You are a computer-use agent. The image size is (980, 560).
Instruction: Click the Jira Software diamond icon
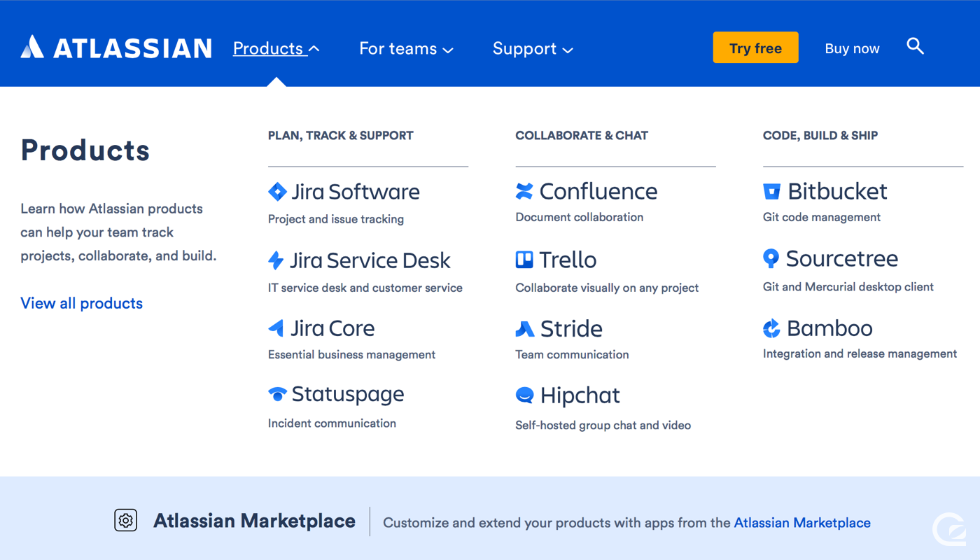277,192
